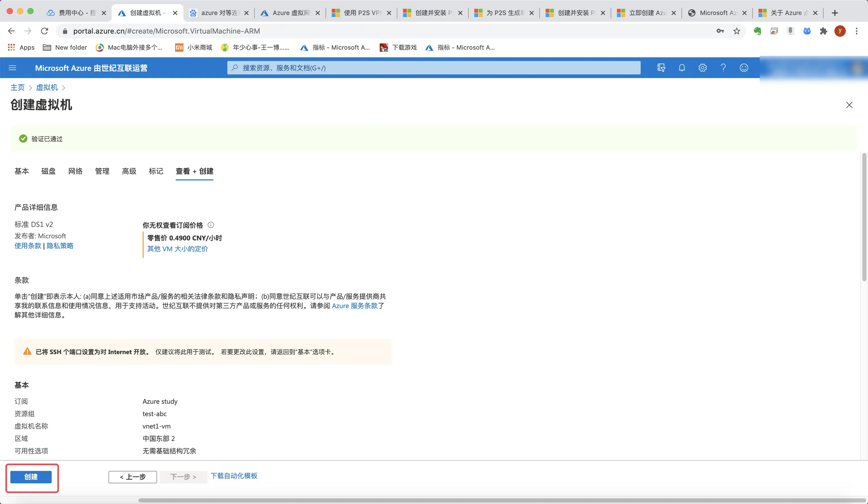
Task: Bookmark page with the star icon
Action: (737, 31)
